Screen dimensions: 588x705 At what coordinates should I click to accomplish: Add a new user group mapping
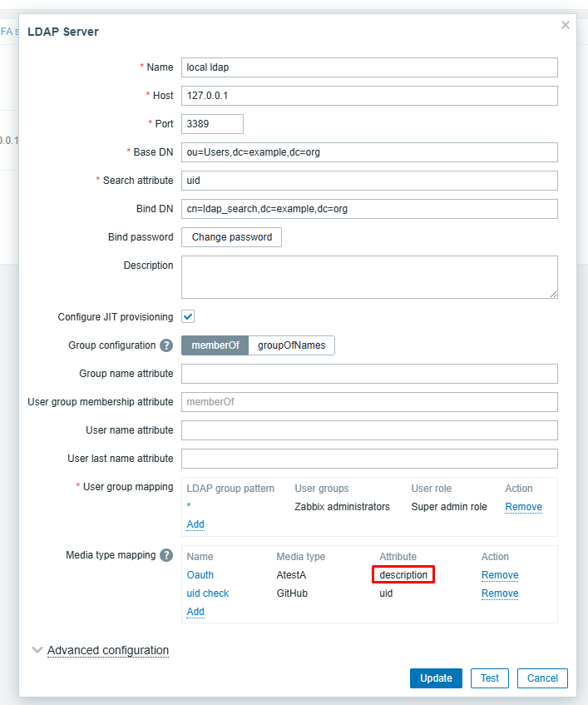(x=195, y=524)
